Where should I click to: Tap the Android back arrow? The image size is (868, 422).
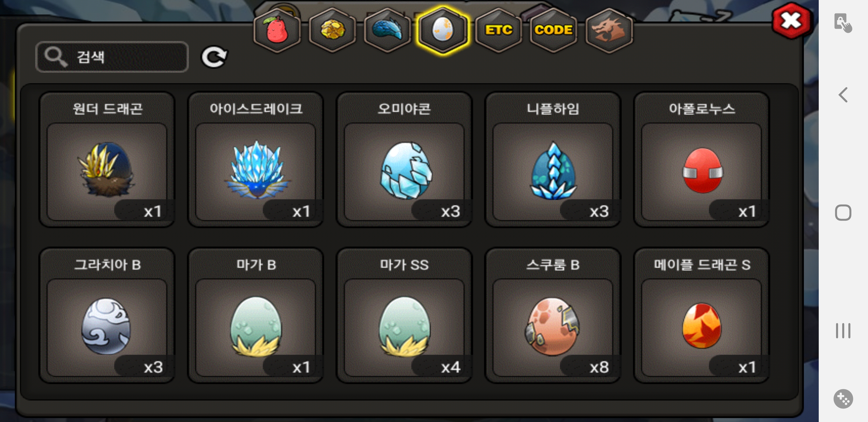(x=843, y=95)
